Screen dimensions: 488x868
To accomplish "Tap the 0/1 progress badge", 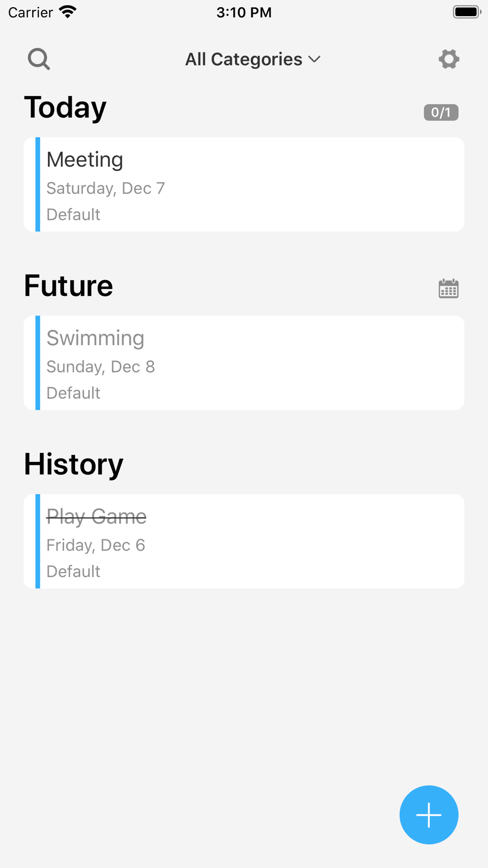I will [x=441, y=112].
